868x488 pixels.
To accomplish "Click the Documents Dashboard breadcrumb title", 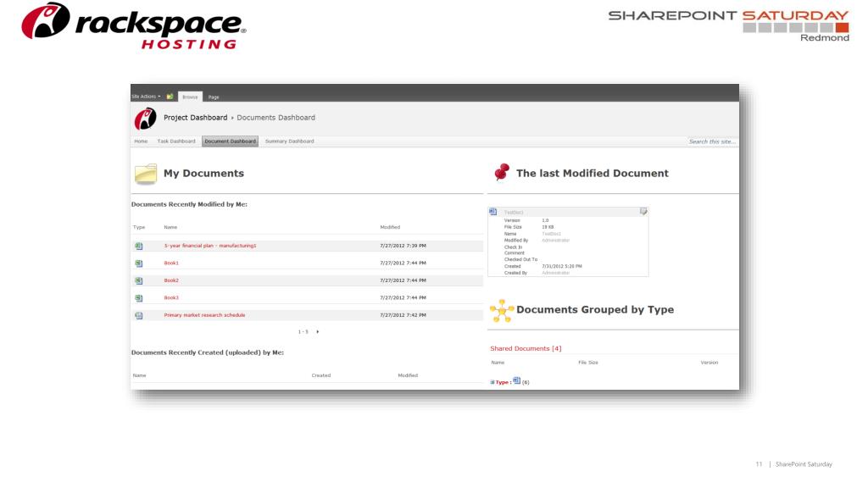I will pos(275,117).
